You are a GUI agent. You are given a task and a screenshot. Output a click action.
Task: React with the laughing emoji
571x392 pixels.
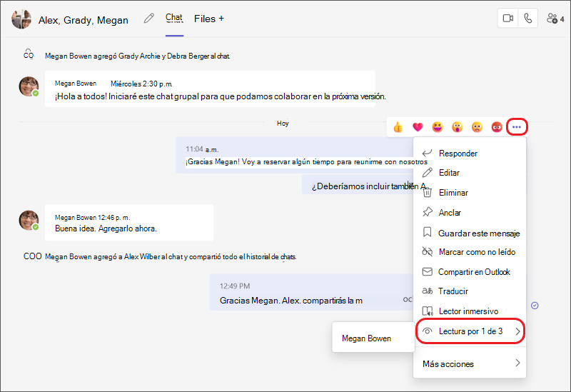[438, 127]
